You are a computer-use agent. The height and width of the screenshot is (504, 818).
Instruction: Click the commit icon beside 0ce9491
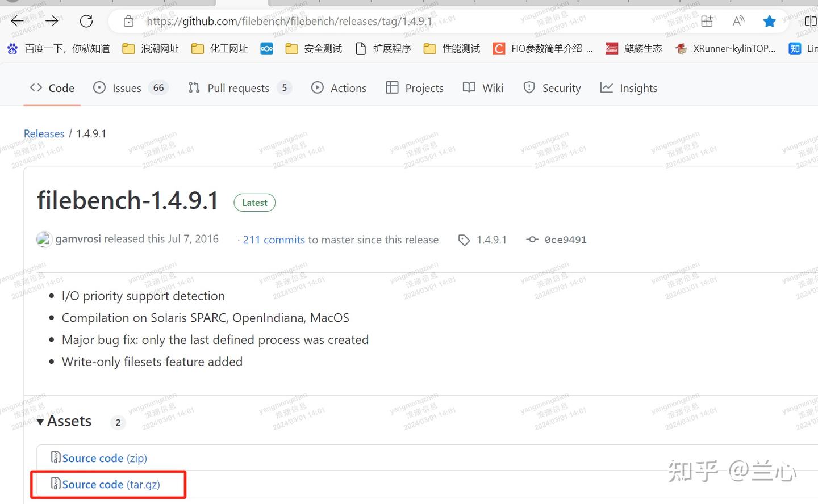coord(532,239)
